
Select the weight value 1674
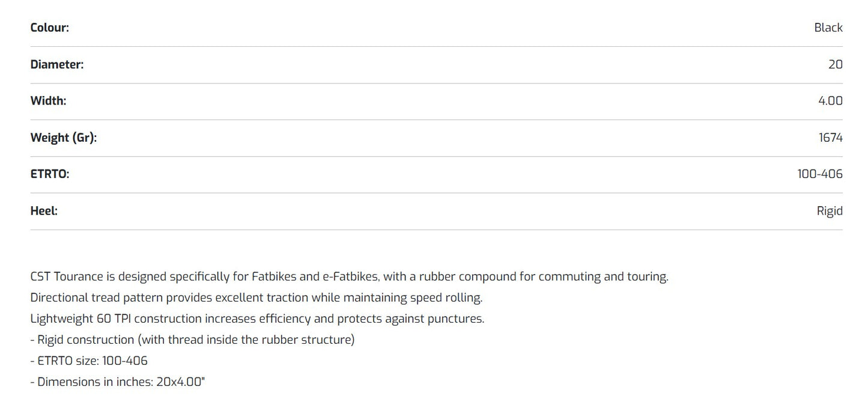(x=831, y=138)
